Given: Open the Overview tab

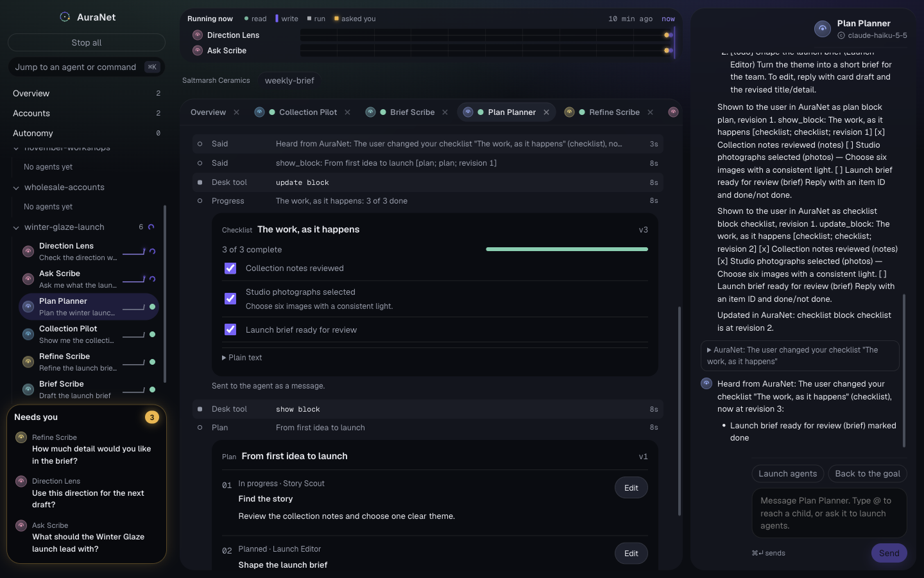Looking at the screenshot, I should click(209, 112).
